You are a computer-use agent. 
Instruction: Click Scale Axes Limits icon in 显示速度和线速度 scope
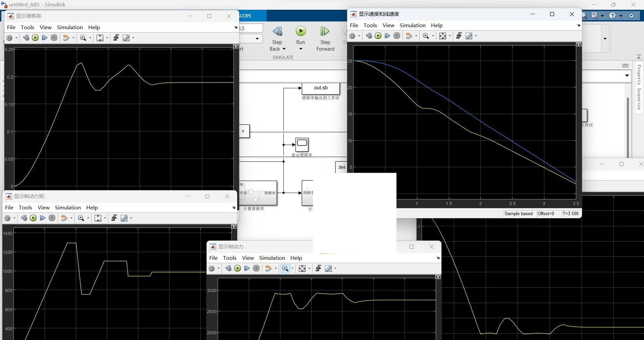click(x=443, y=36)
